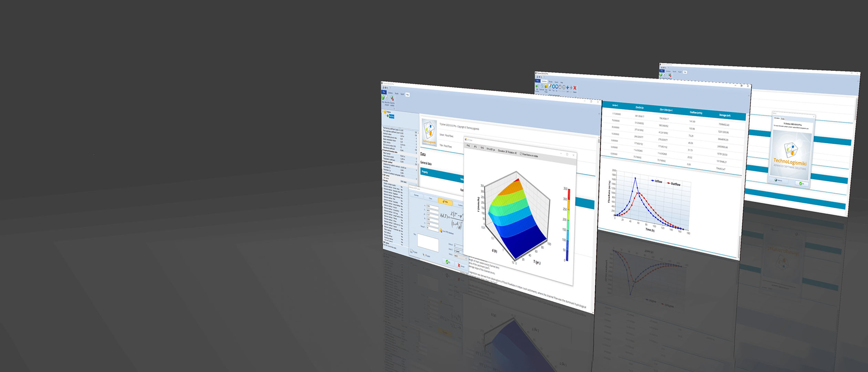Select the Chow tab in the IDF dialog

430,198
